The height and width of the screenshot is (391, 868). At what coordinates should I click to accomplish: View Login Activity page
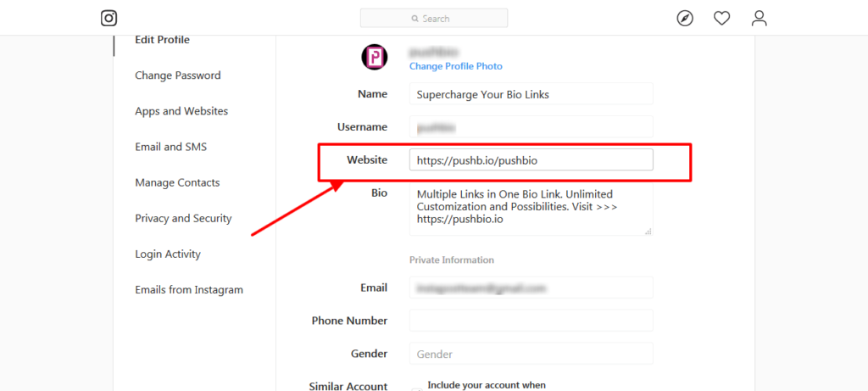[168, 254]
